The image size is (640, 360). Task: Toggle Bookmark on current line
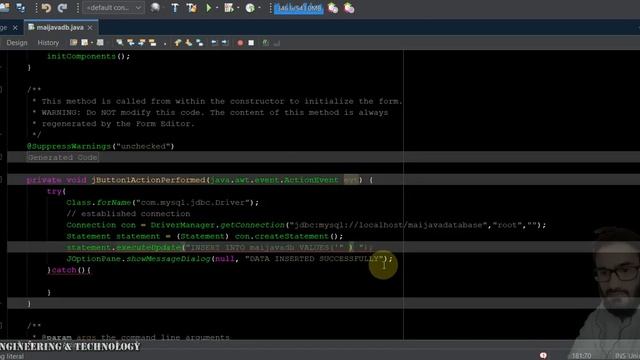[x=200, y=42]
